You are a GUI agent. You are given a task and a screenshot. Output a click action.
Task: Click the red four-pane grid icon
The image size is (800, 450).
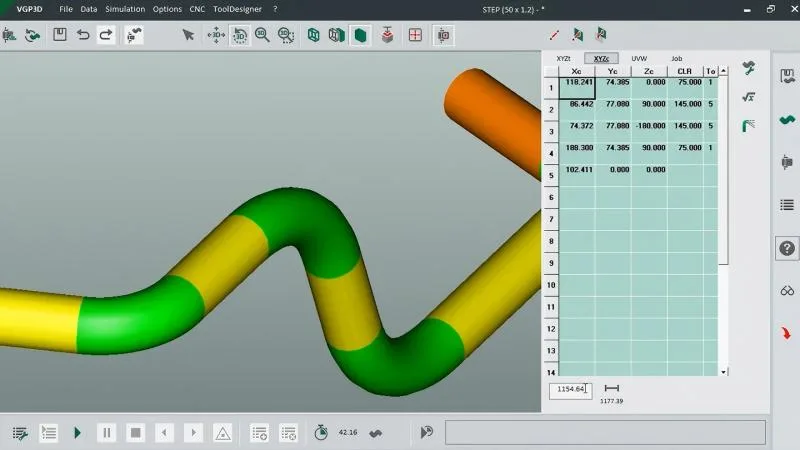[415, 35]
